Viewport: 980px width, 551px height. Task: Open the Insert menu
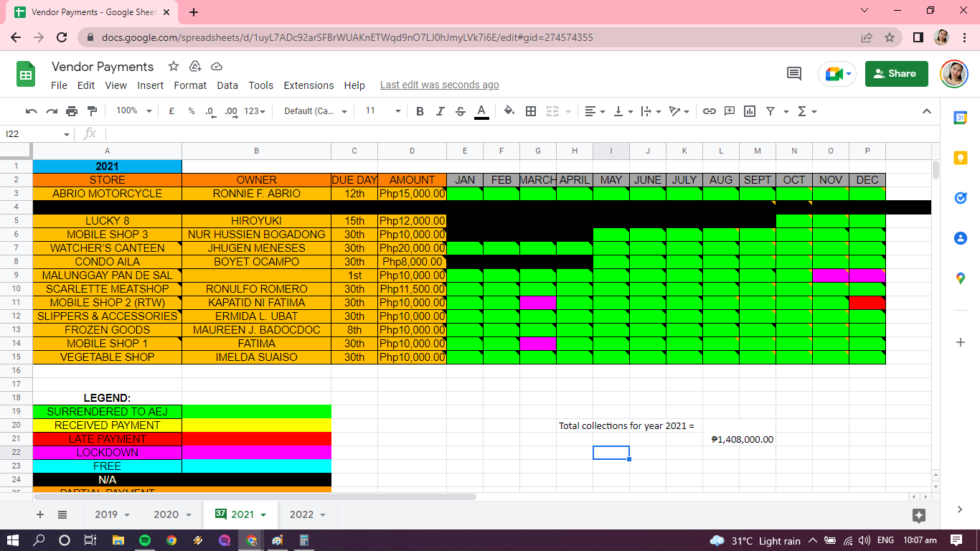coord(151,85)
